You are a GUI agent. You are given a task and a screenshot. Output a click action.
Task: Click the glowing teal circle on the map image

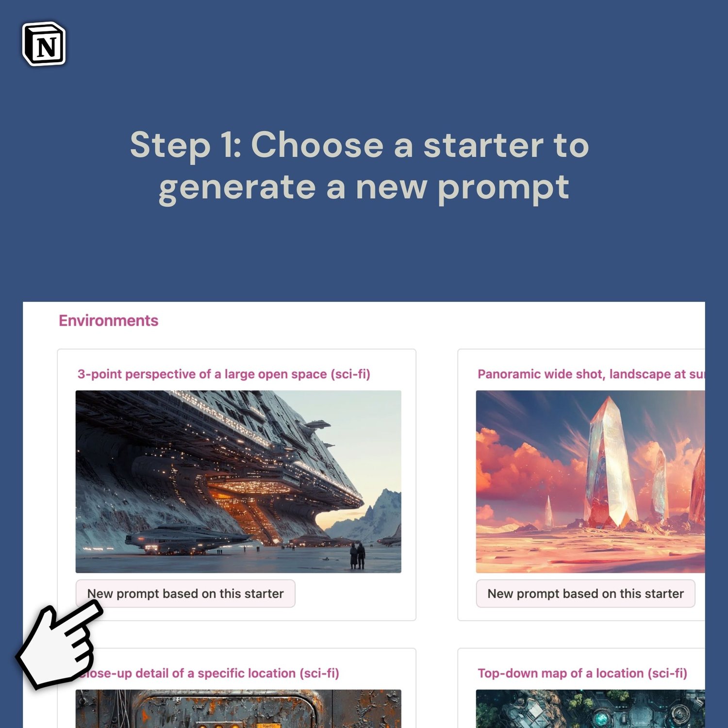[x=602, y=718]
